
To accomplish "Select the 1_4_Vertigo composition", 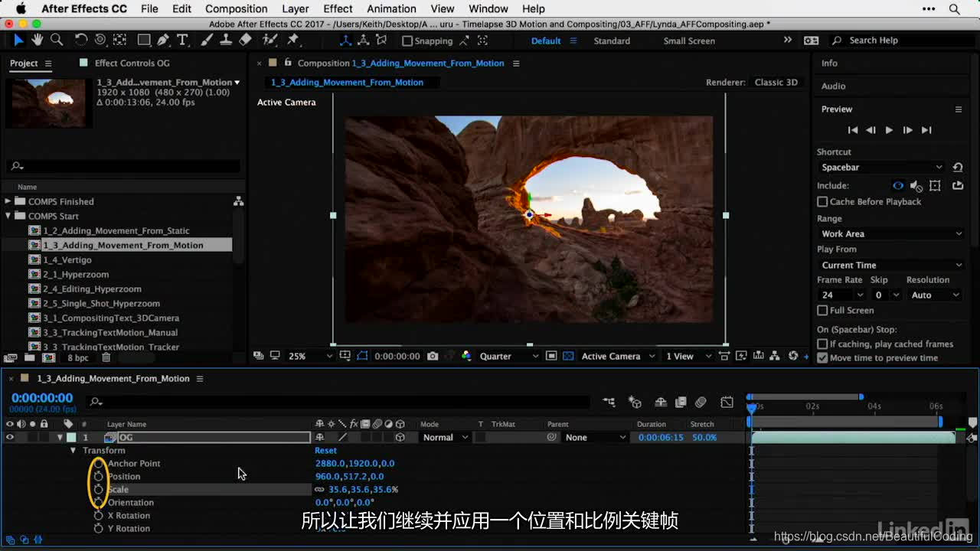I will 67,260.
